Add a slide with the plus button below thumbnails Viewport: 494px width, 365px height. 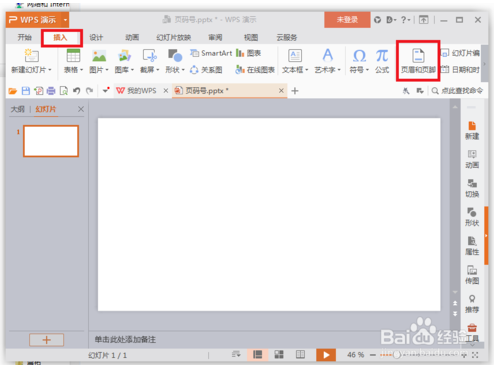pyautogui.click(x=47, y=340)
